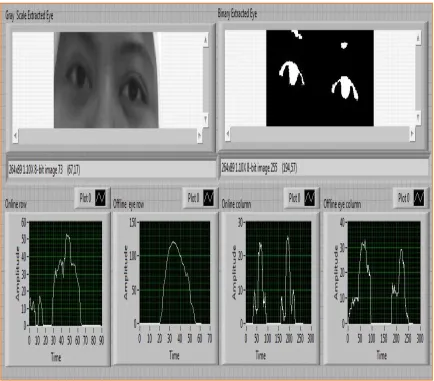This screenshot has height=381, width=434.
Task: Open Plot 0 legend icon for Online column
Action: coord(310,198)
